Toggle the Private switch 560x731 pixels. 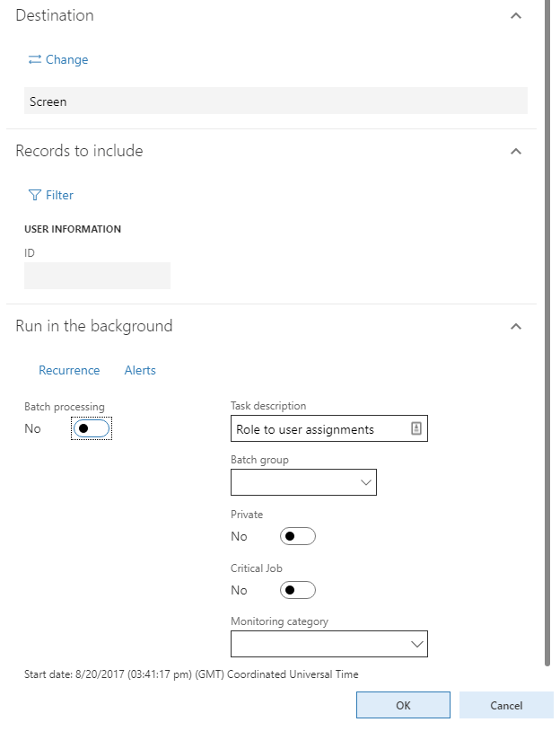298,536
